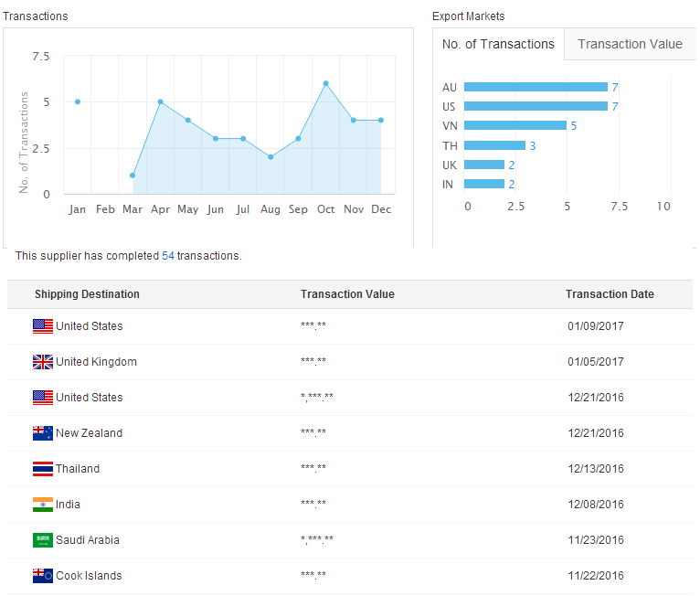Viewport: 700px width, 596px height.
Task: Click the TH bar in Export Markets
Action: pos(494,145)
